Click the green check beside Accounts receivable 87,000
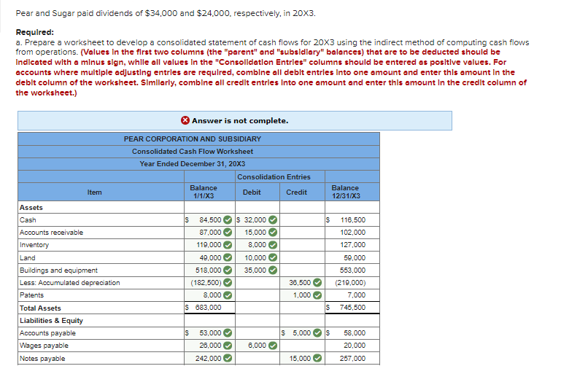Viewport: 588px width, 366px height. 228,233
